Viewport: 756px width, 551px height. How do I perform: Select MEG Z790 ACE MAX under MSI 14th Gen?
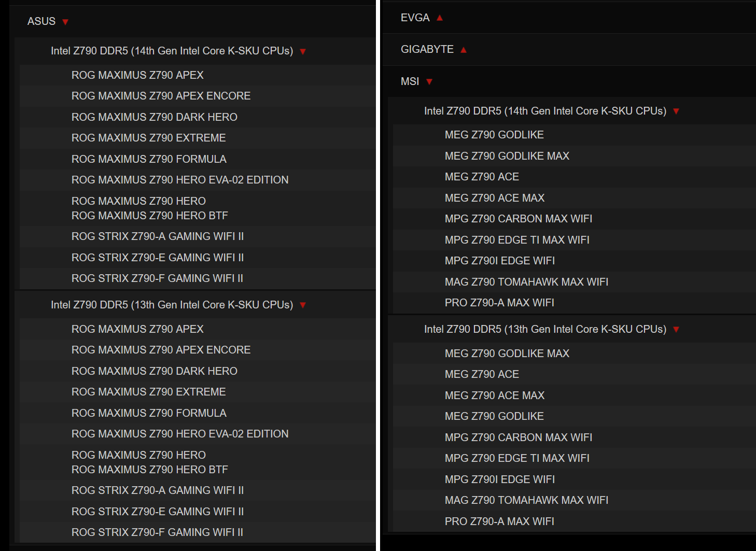tap(495, 198)
